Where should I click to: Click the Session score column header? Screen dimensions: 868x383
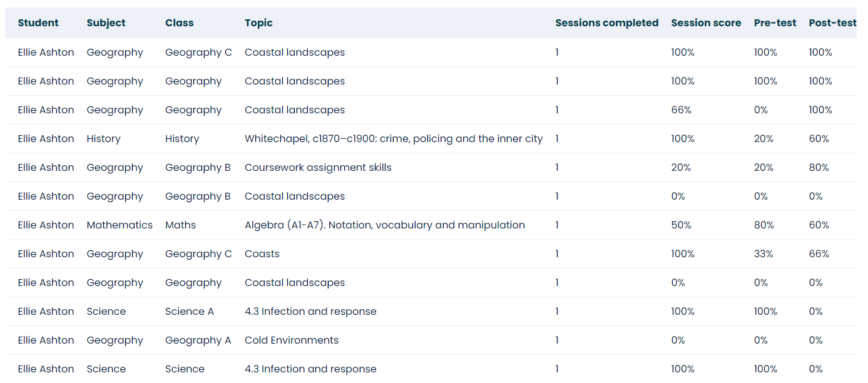(706, 23)
